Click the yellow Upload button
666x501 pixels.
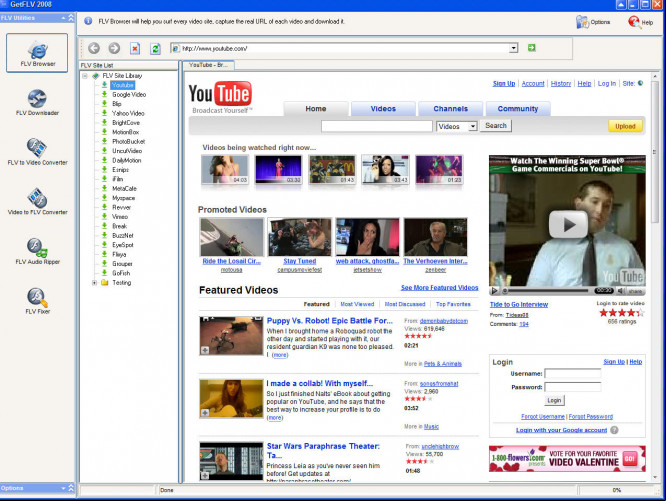625,126
